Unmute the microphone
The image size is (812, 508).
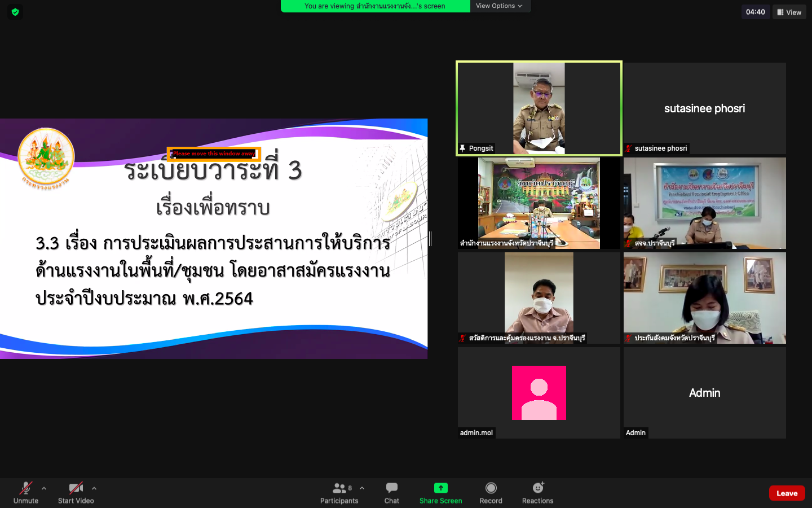(26, 488)
